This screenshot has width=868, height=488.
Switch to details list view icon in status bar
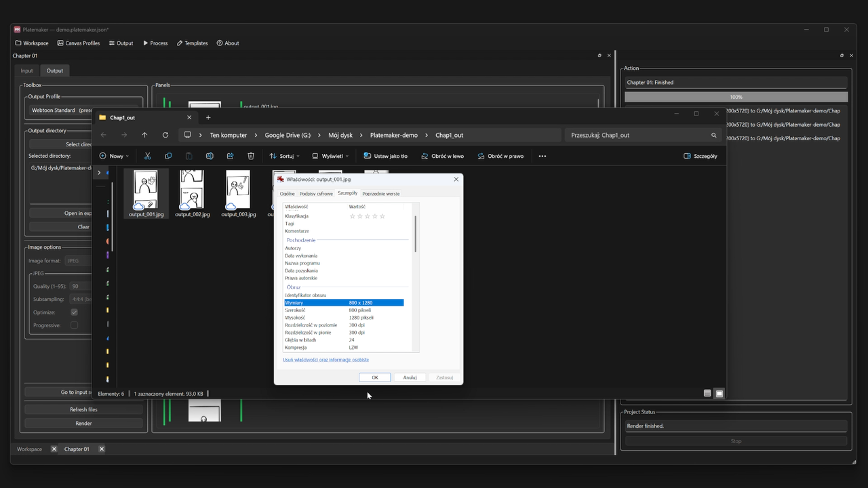[x=707, y=393]
